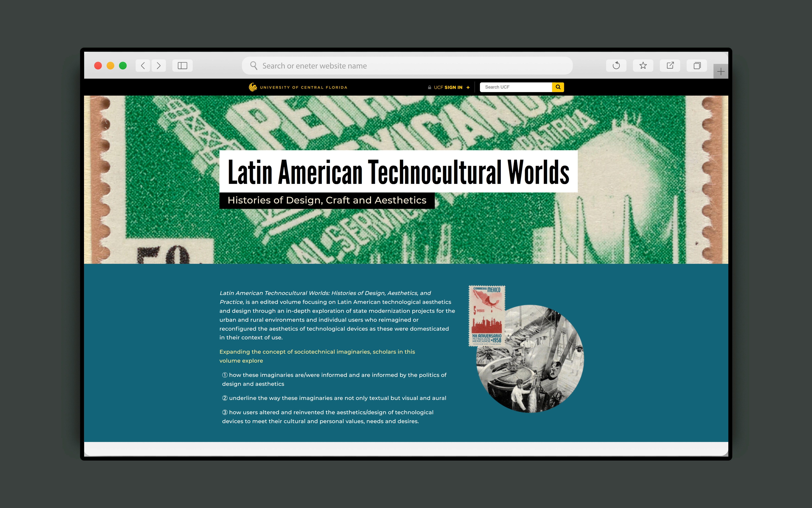Image resolution: width=812 pixels, height=508 pixels.
Task: Open a new tab with plus button
Action: [x=720, y=72]
